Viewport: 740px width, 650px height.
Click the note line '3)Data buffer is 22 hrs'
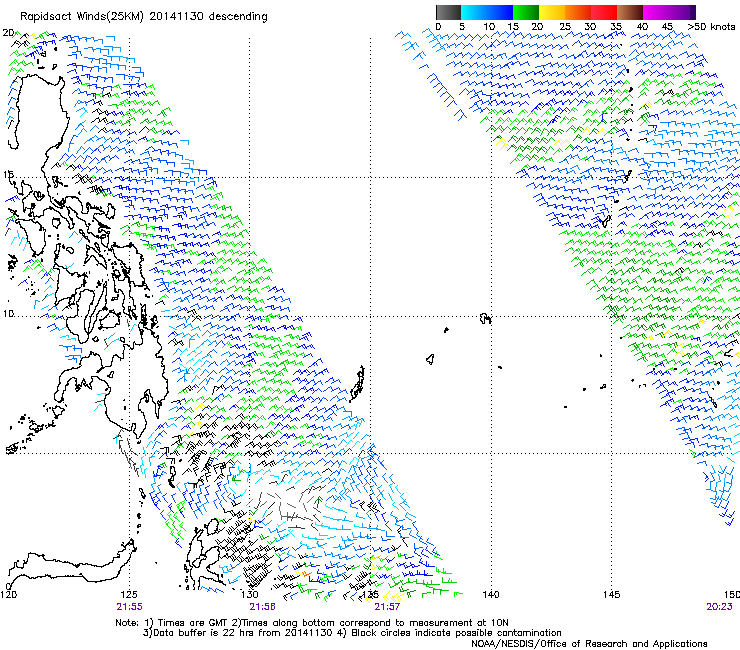(352, 633)
